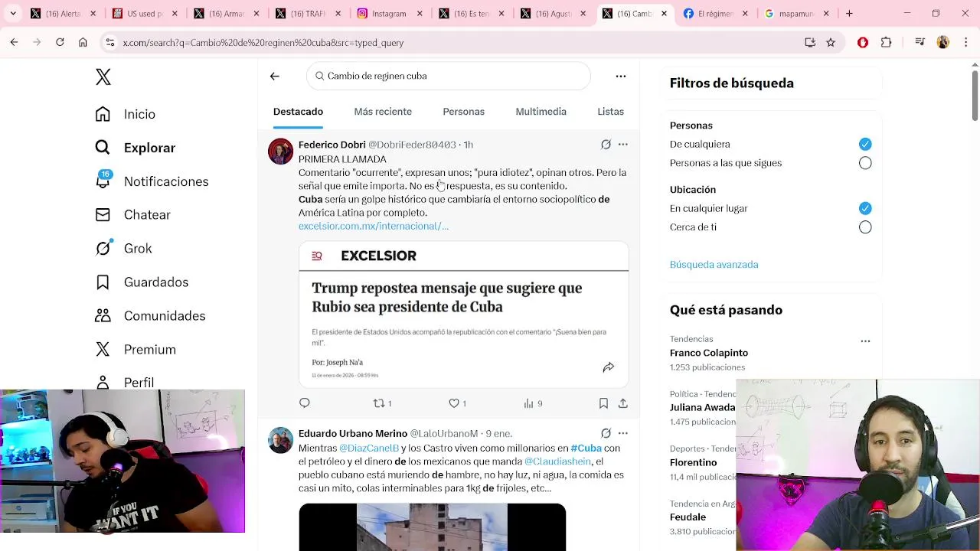Image resolution: width=980 pixels, height=551 pixels.
Task: Switch to Más reciente tab
Action: pyautogui.click(x=383, y=112)
